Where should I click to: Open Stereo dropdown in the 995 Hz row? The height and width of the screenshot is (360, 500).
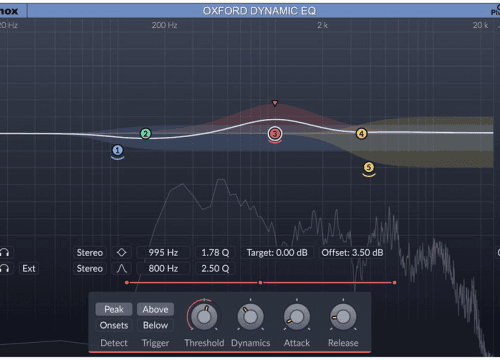[x=90, y=253]
